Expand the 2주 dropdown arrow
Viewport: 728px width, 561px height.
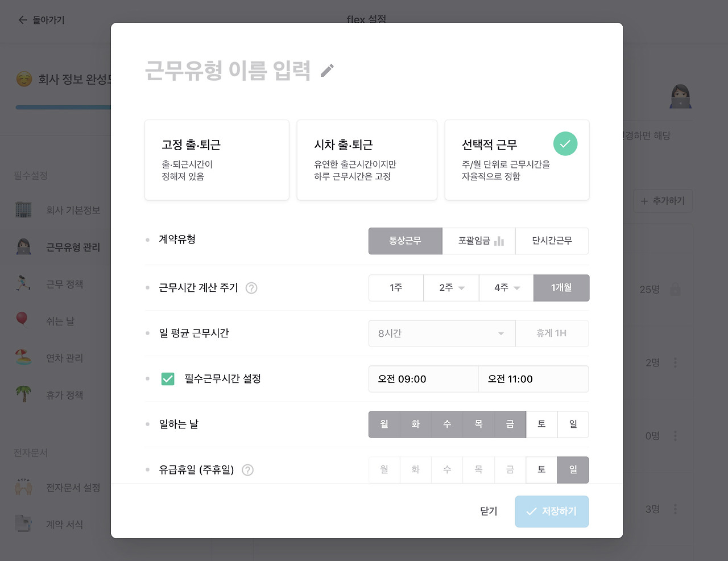tap(461, 288)
